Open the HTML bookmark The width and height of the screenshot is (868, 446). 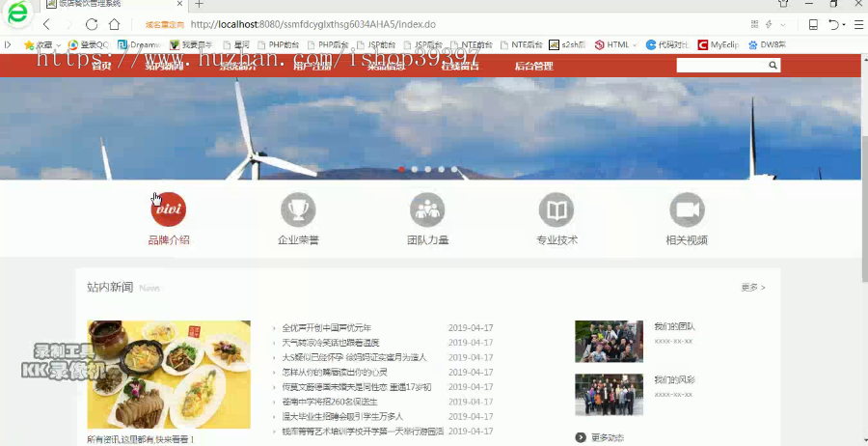(x=611, y=44)
